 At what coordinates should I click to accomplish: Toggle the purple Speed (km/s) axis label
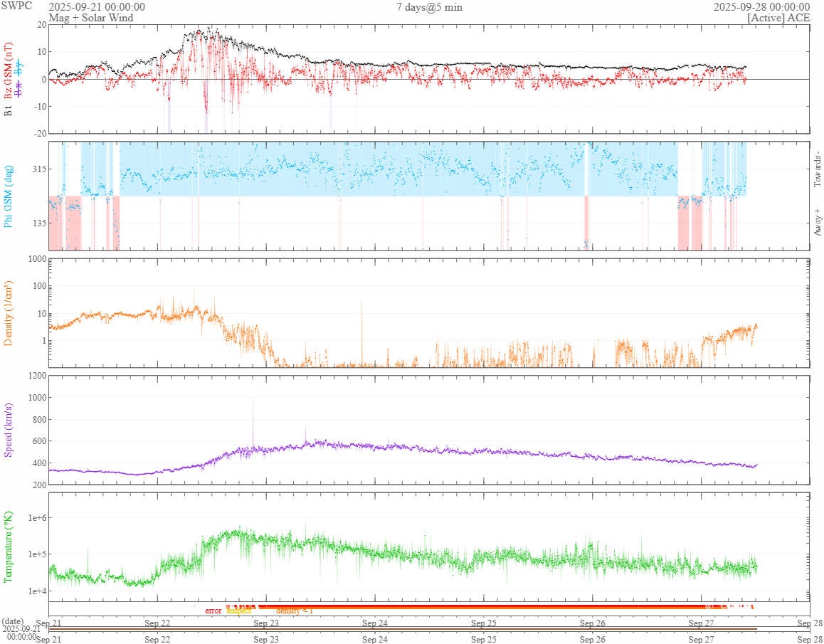point(8,430)
